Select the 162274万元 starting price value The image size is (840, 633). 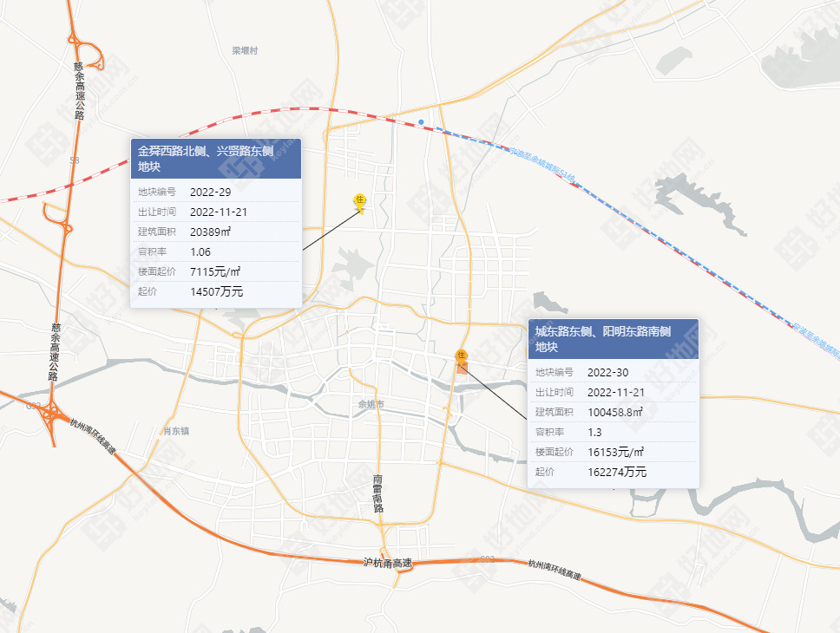[617, 472]
